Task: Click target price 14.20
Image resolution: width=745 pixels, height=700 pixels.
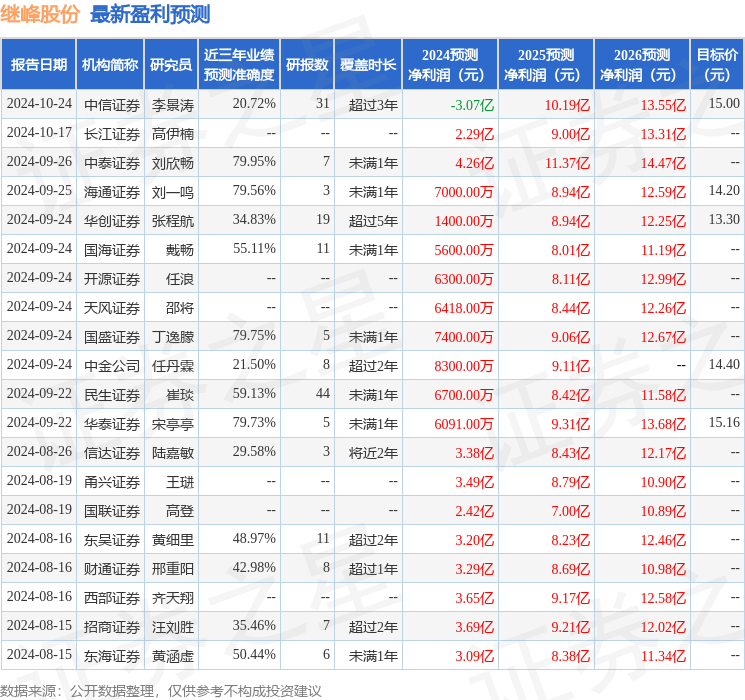Action: click(724, 191)
